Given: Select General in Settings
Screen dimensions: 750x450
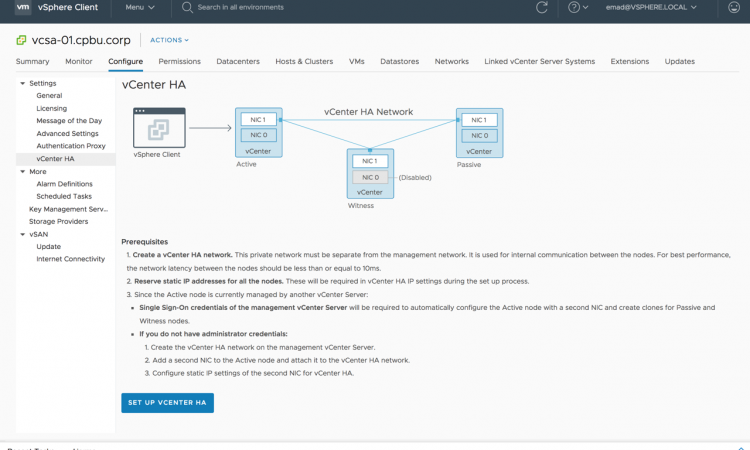Looking at the screenshot, I should [x=49, y=96].
